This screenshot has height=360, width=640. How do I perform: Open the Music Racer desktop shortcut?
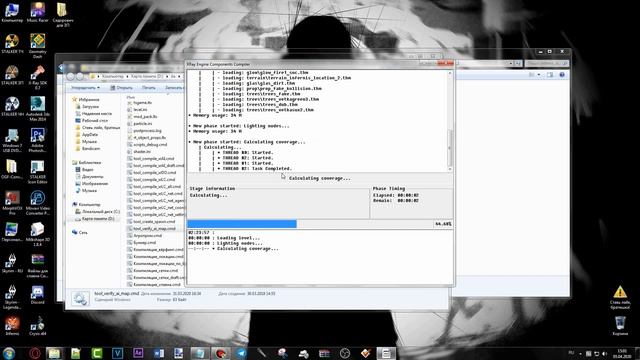click(38, 12)
